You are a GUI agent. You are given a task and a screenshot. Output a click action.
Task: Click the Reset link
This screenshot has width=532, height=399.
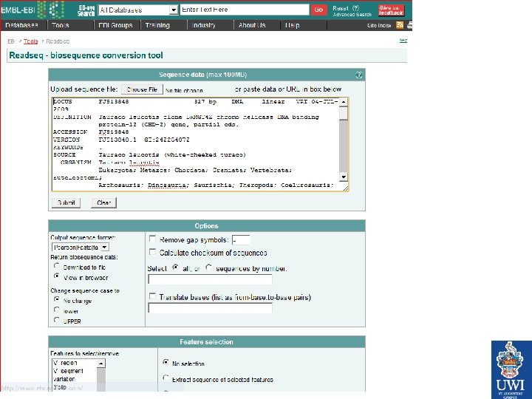pos(341,8)
